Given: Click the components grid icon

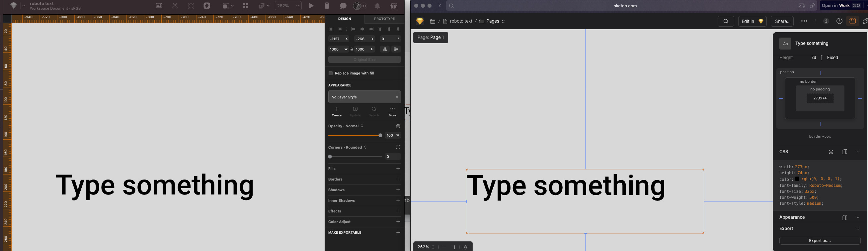Looking at the screenshot, I should (246, 6).
